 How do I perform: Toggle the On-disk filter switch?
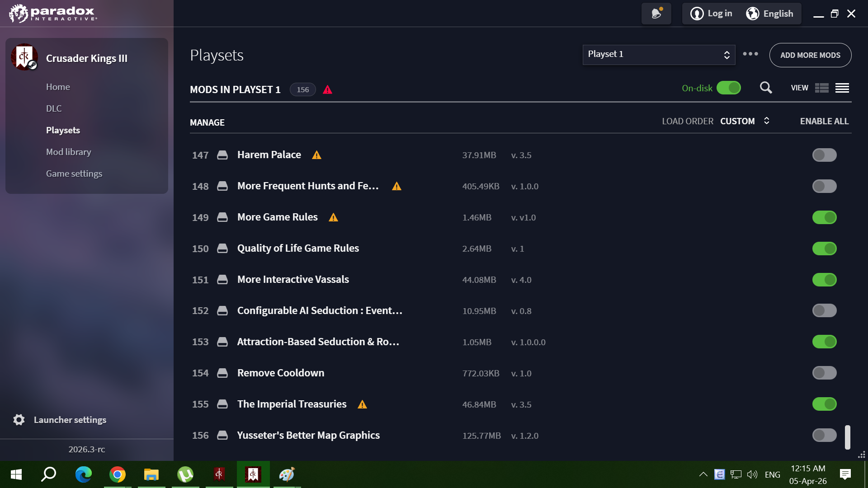pos(729,88)
